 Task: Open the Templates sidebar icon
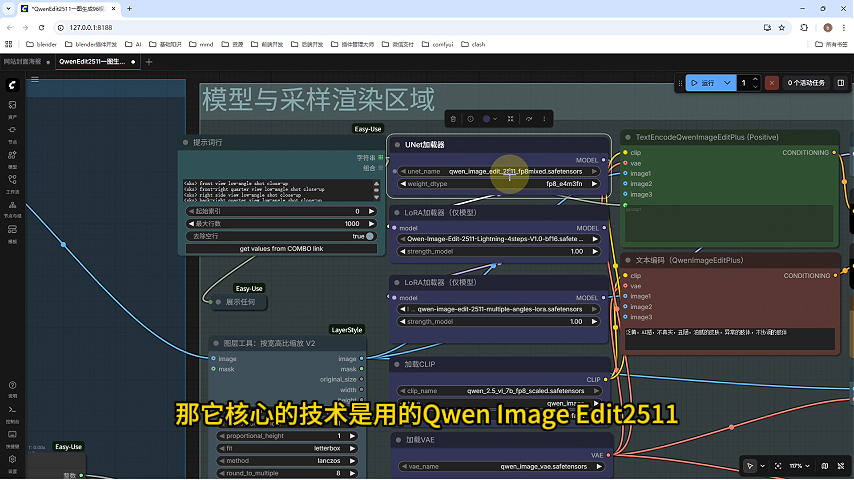coord(12,233)
